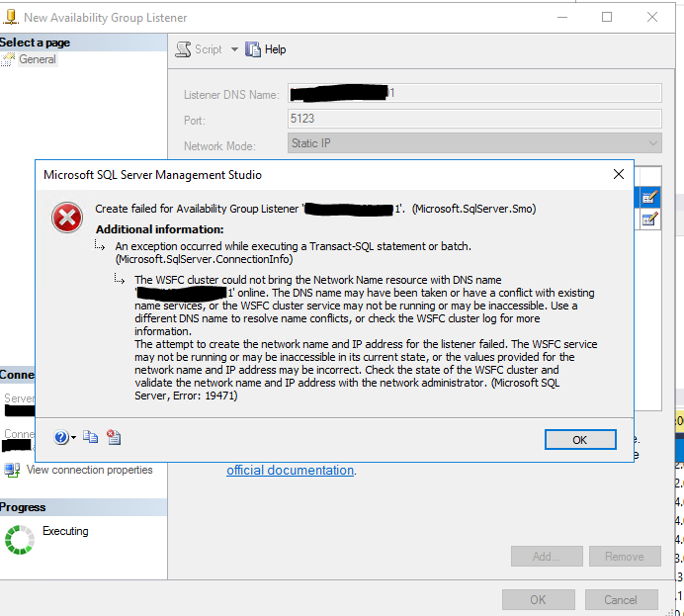The image size is (684, 616).
Task: Click the 'Additional information:' heading
Action: [x=160, y=229]
